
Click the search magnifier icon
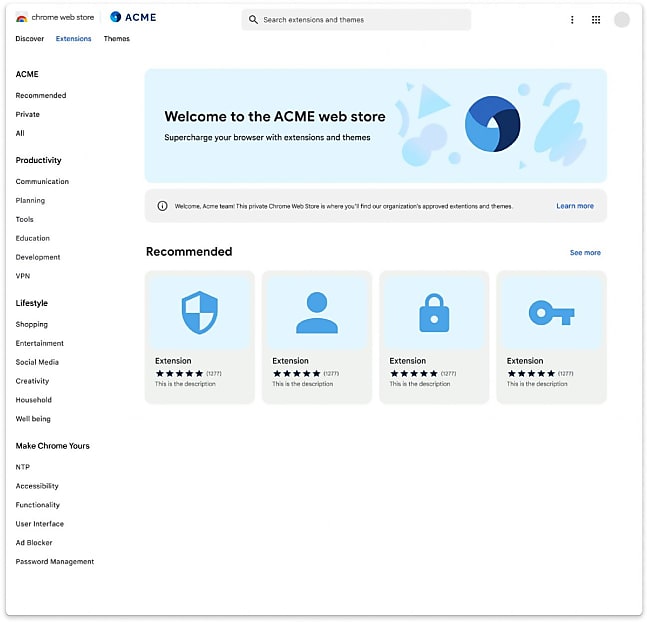coord(253,19)
